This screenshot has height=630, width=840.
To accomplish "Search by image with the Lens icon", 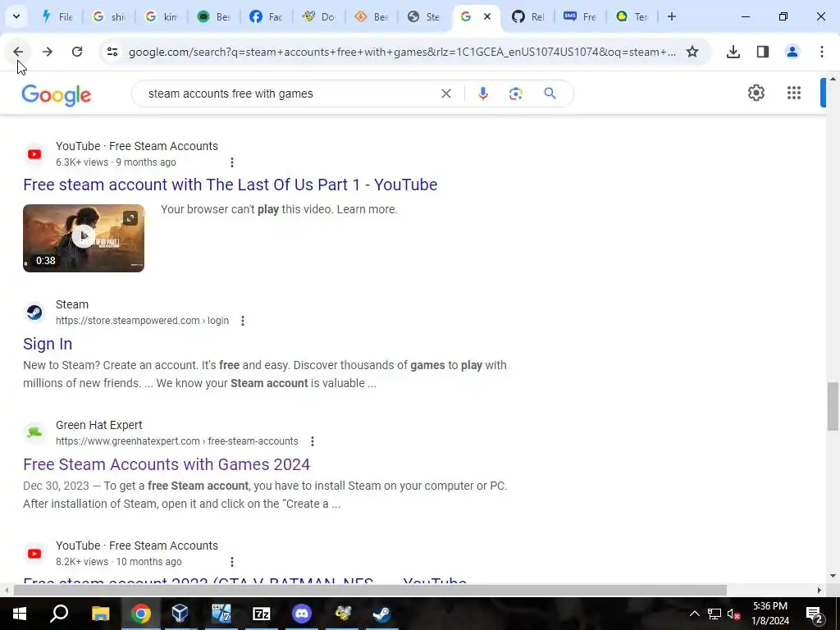I will pyautogui.click(x=516, y=94).
